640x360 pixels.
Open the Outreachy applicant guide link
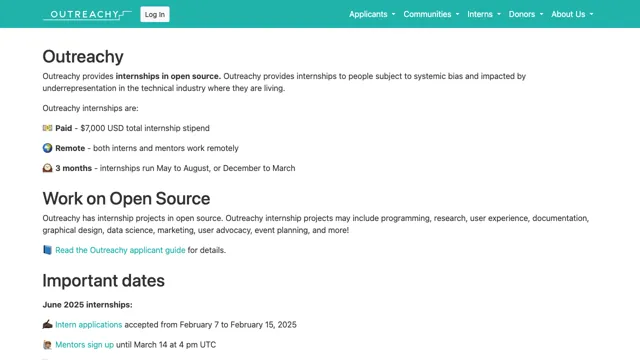pos(120,250)
